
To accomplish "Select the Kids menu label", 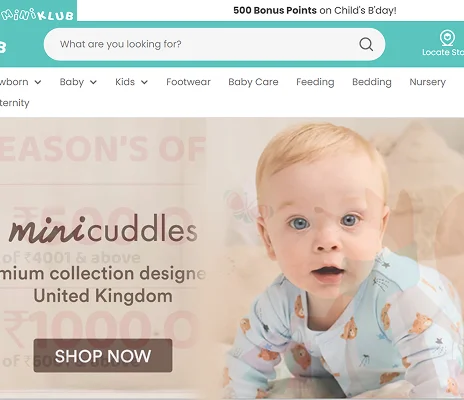I will tap(125, 82).
